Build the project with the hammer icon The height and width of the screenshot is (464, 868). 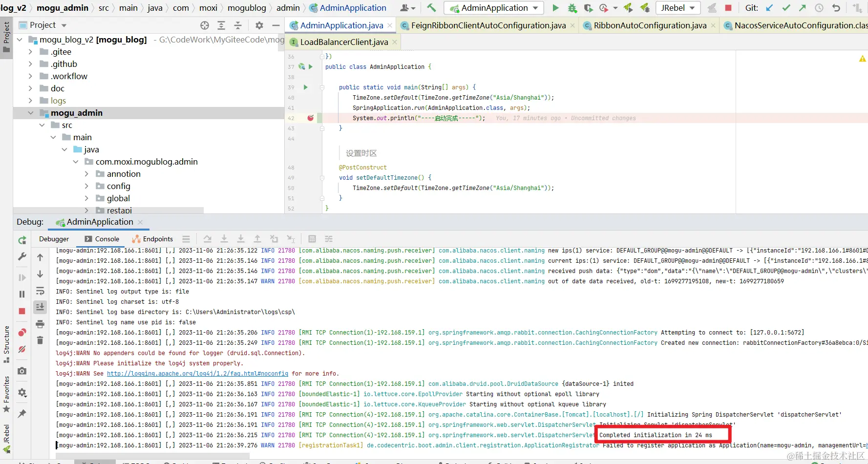(431, 8)
